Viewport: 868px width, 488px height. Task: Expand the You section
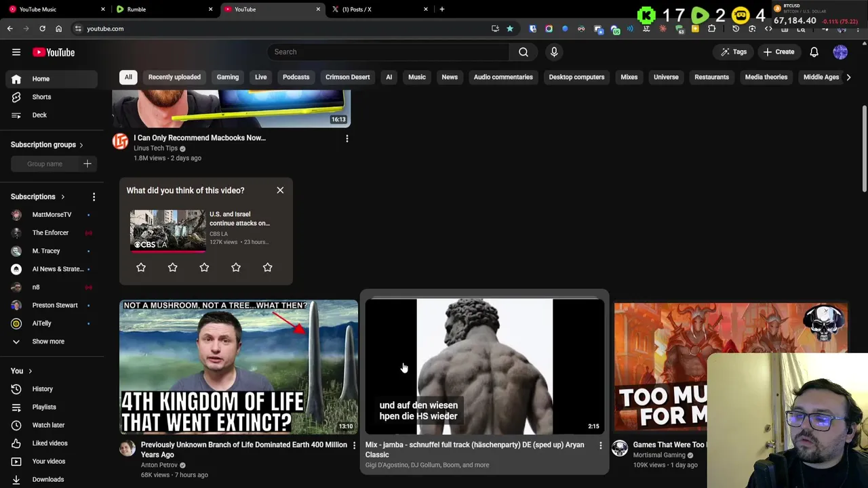[x=21, y=371]
